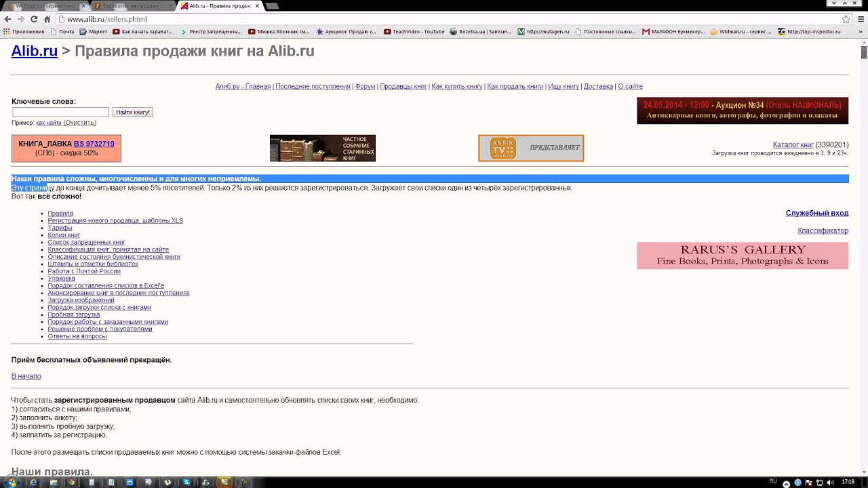Click the Найти книгу! button
The width and height of the screenshot is (868, 488).
pos(133,112)
